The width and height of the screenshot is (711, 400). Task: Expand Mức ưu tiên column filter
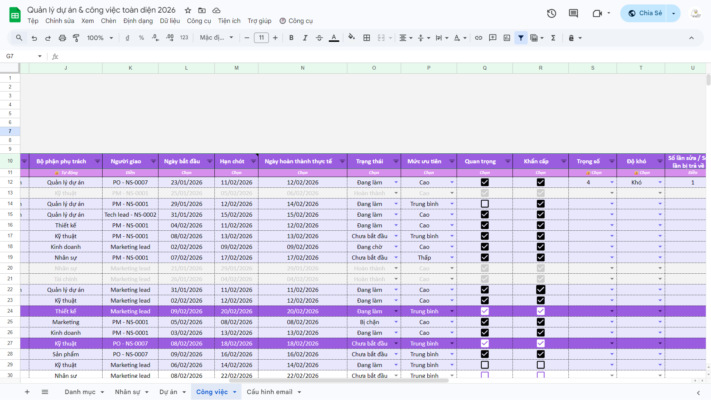[453, 161]
